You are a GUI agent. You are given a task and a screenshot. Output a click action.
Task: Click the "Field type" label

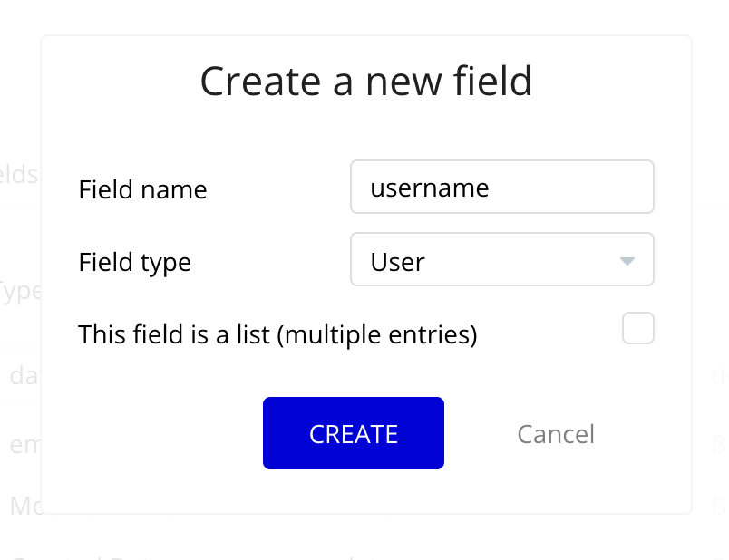click(135, 263)
